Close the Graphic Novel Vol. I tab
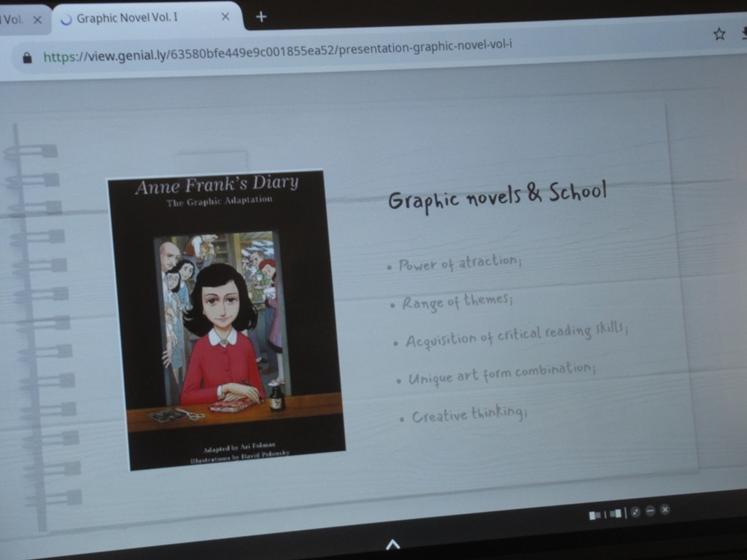This screenshot has width=747, height=560. (x=225, y=17)
